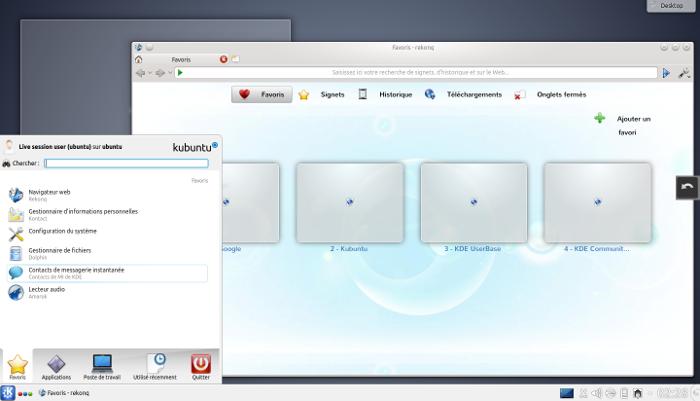Click the taskbar digital clock
The height and width of the screenshot is (401, 700).
672,393
